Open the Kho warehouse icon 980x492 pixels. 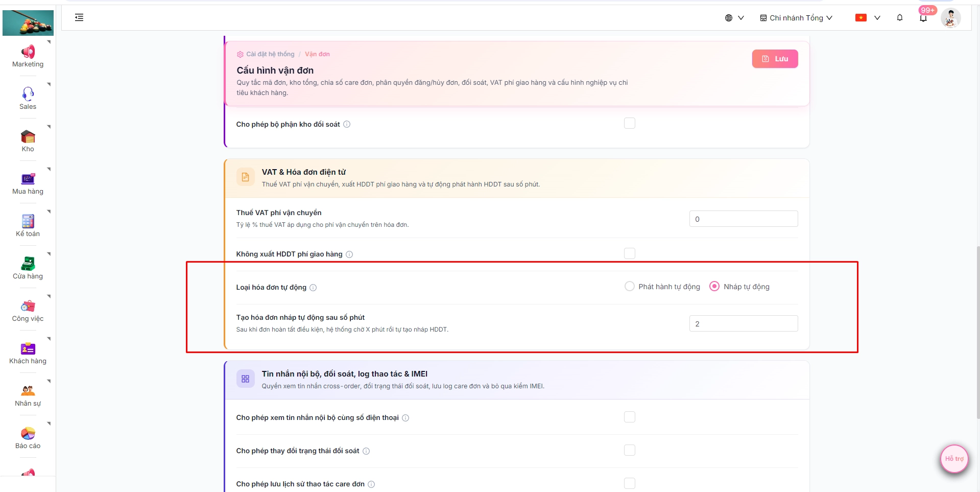coord(28,136)
